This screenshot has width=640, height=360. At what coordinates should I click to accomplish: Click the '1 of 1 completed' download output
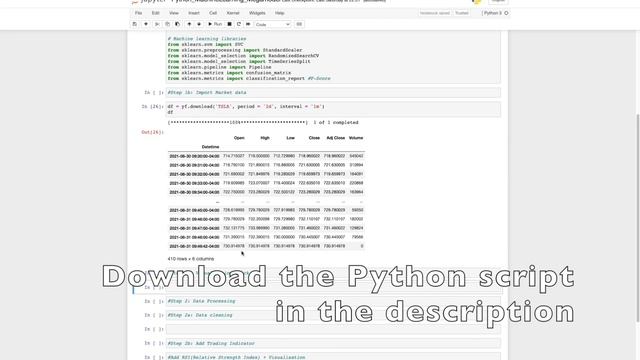pyautogui.click(x=336, y=122)
